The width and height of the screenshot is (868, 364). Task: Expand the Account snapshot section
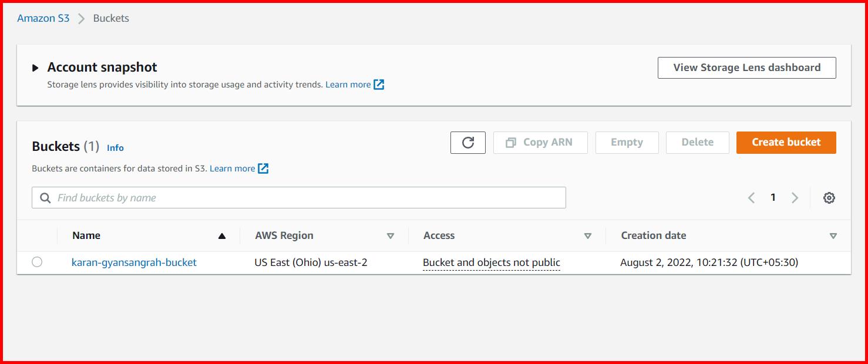click(36, 67)
